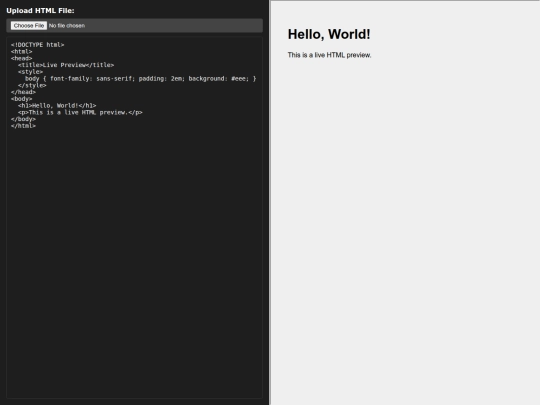Click the Choose File button
This screenshot has width=540, height=405.
[29, 25]
